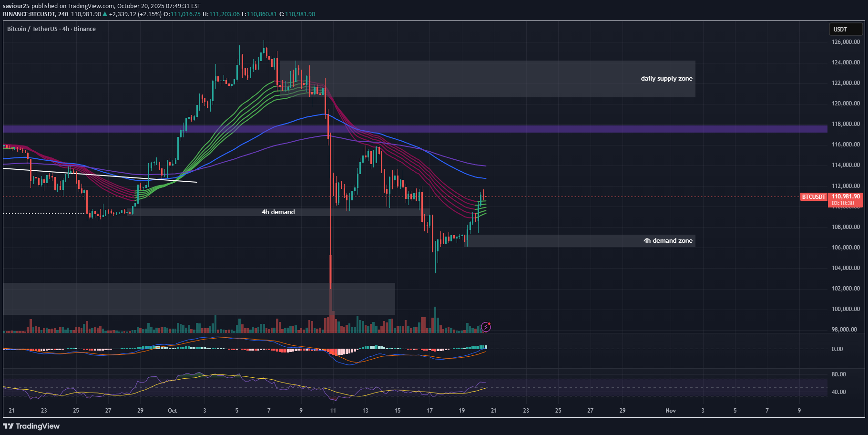The width and height of the screenshot is (868, 435).
Task: Click the TradingView logo at bottom left
Action: coord(31,426)
